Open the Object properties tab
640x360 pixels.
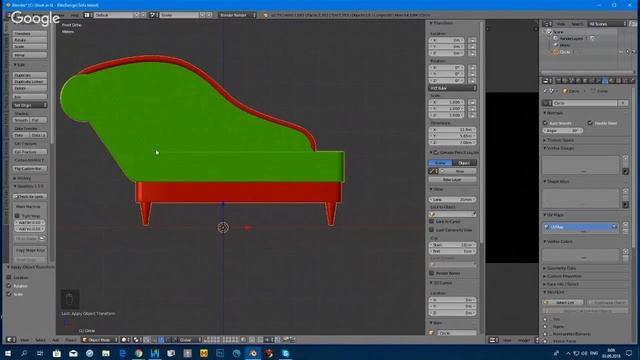click(x=585, y=81)
